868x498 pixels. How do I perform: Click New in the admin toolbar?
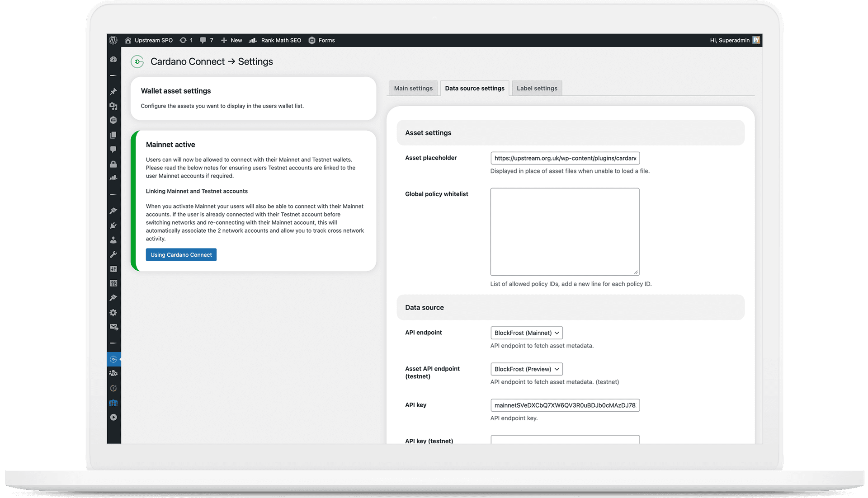click(231, 40)
